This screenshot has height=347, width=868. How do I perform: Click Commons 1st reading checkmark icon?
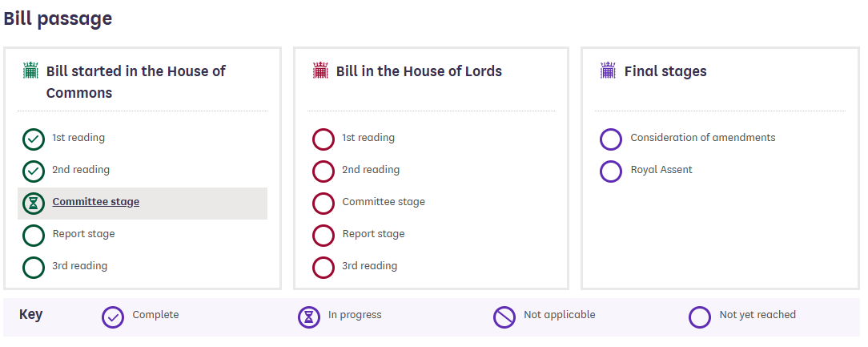(34, 139)
